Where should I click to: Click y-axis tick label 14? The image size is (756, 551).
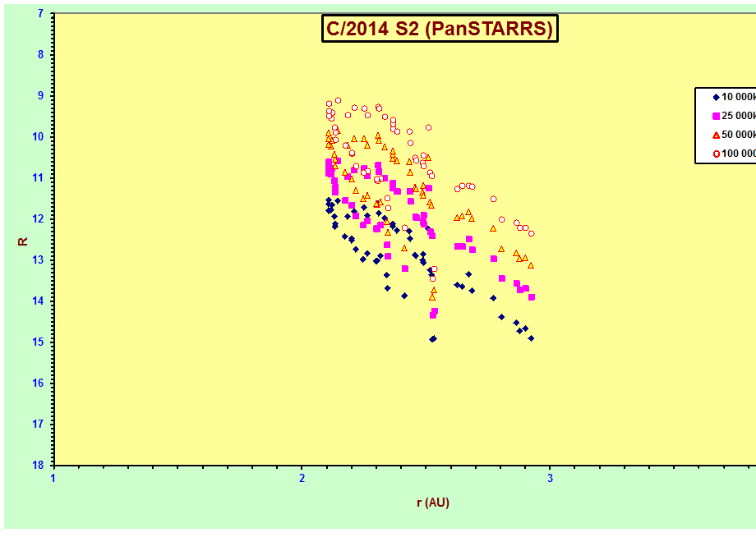point(38,301)
